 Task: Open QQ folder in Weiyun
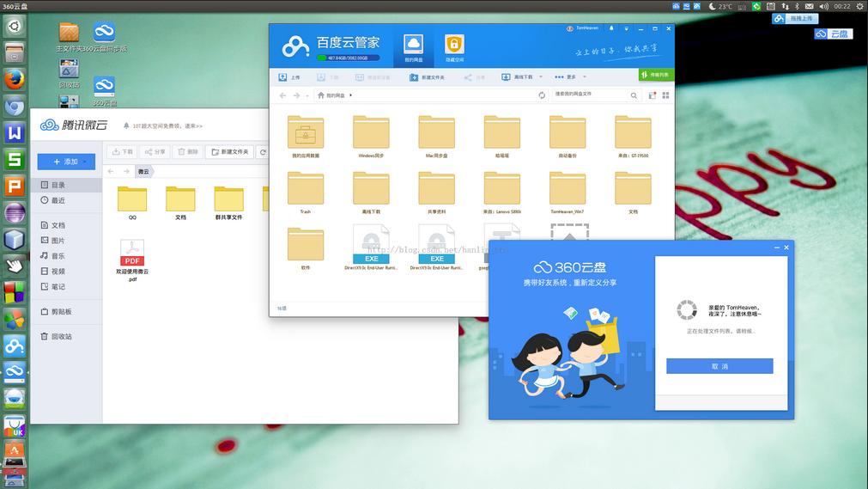[132, 203]
